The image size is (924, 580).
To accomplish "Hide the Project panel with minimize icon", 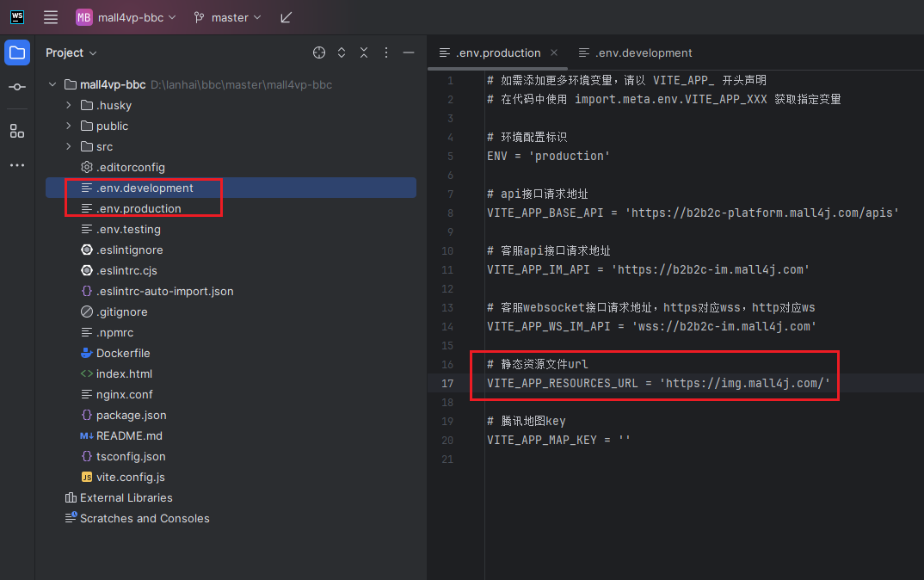I will [409, 52].
